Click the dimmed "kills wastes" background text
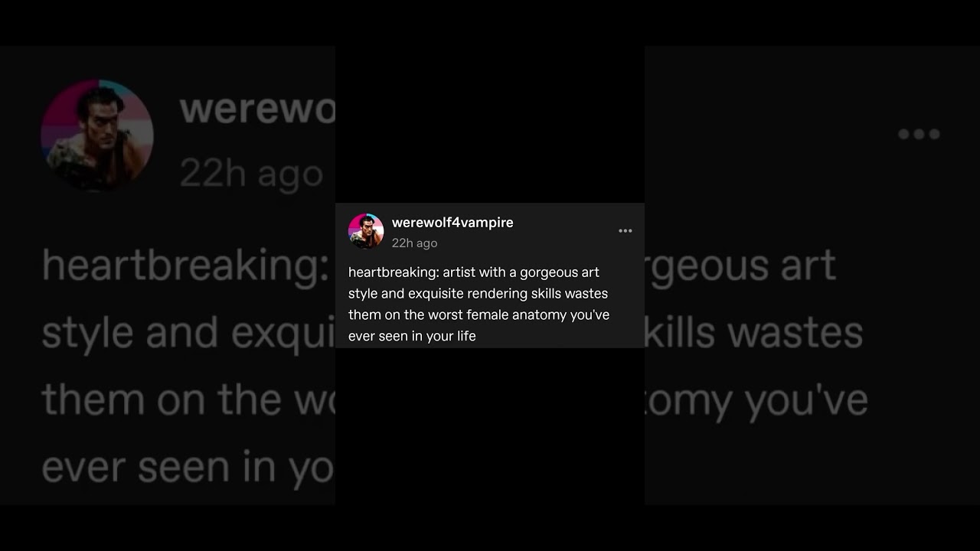This screenshot has height=551, width=980. 754,332
